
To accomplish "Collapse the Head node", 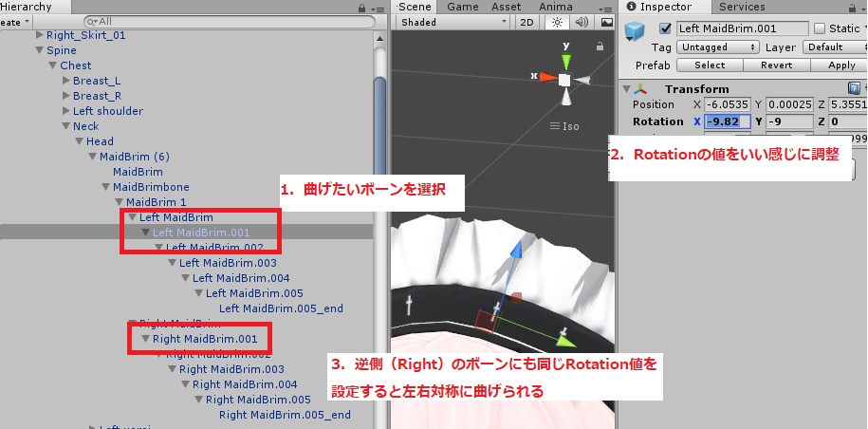I will [x=79, y=141].
